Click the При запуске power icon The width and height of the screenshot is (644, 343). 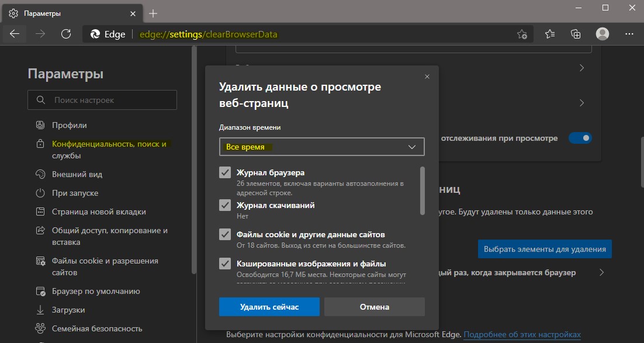tap(40, 193)
